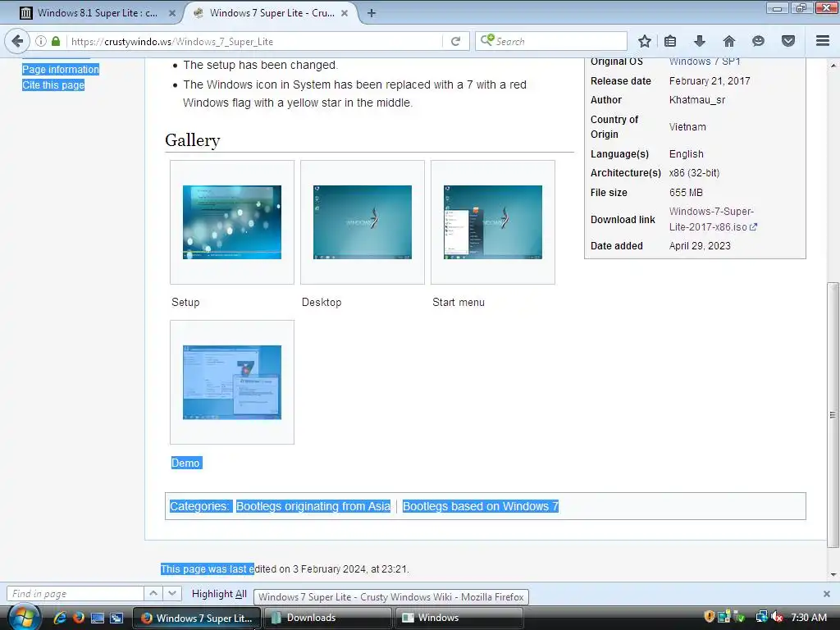Open the security shield tray icon
This screenshot has width=840, height=630.
point(710,617)
